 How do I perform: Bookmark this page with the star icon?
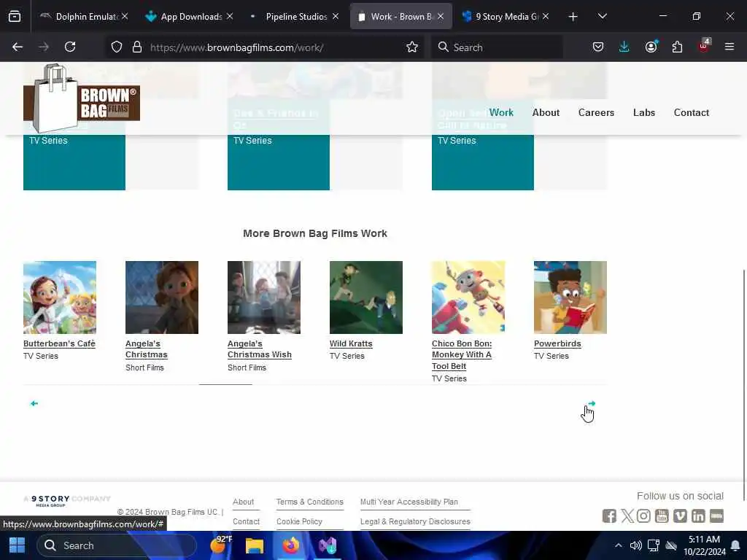(x=412, y=47)
